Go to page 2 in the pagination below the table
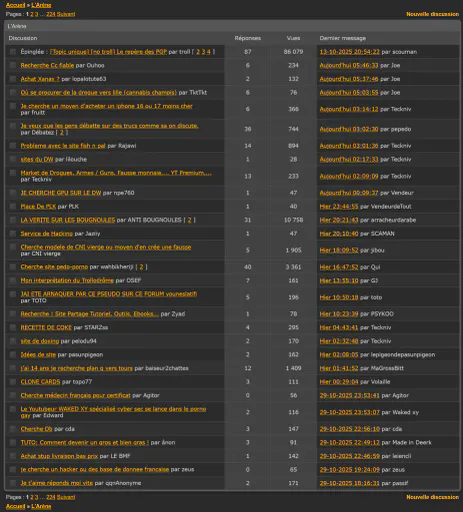The height and width of the screenshot is (512, 463). [32, 497]
